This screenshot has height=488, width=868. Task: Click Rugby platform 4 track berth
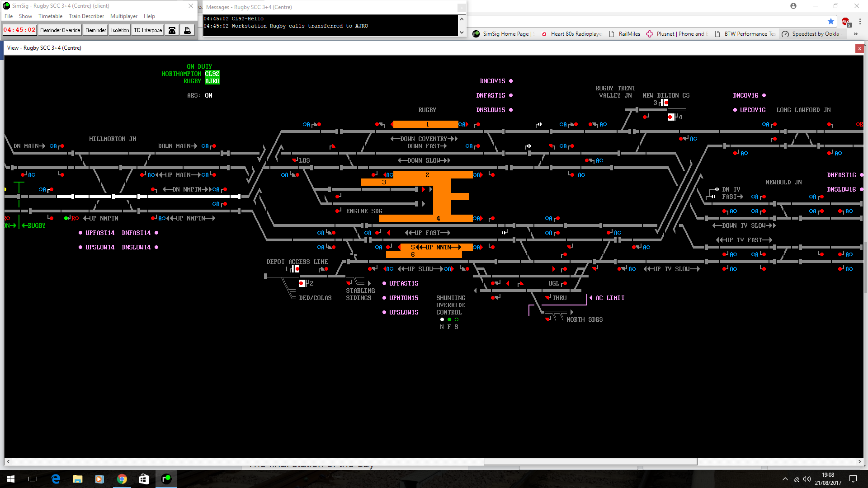point(425,218)
